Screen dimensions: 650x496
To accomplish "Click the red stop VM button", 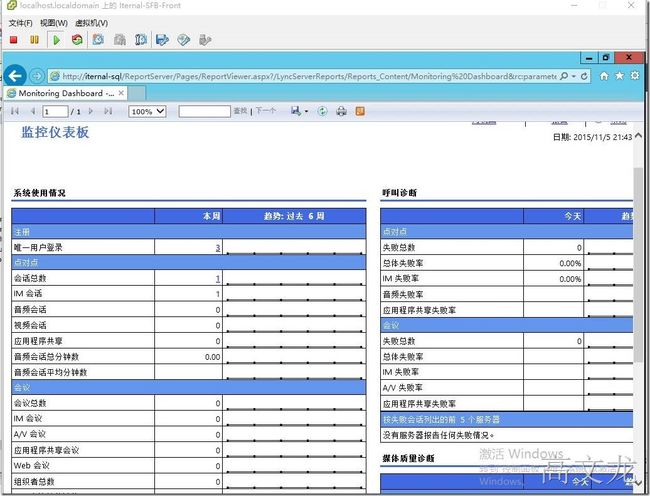I will [x=14, y=40].
